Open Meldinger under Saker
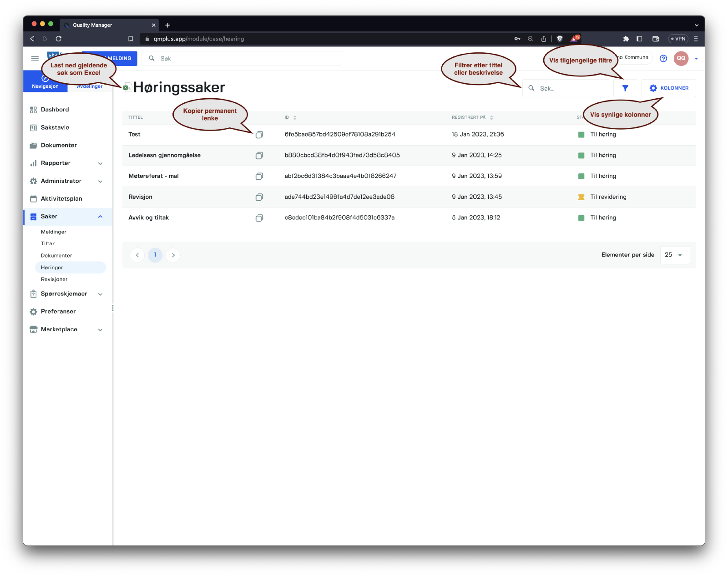This screenshot has height=576, width=728. tap(54, 232)
